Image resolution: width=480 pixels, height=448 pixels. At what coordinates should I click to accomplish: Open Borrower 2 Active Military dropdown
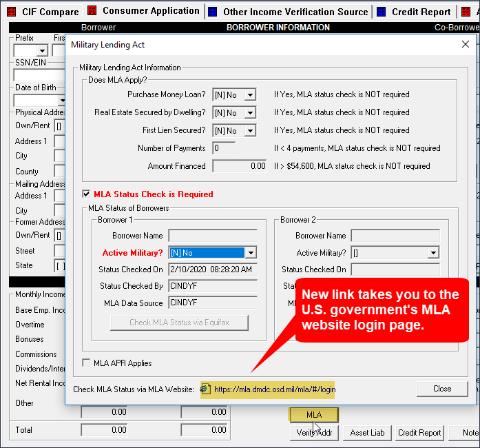tap(433, 253)
